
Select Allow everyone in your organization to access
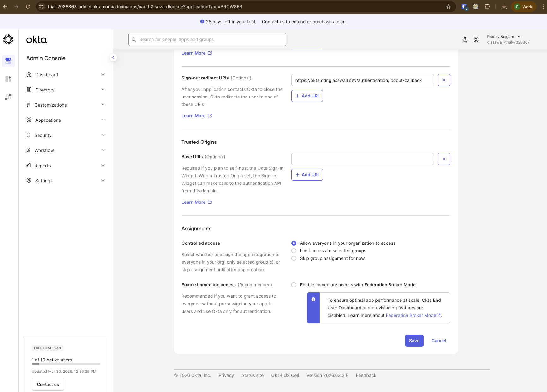[x=294, y=243]
